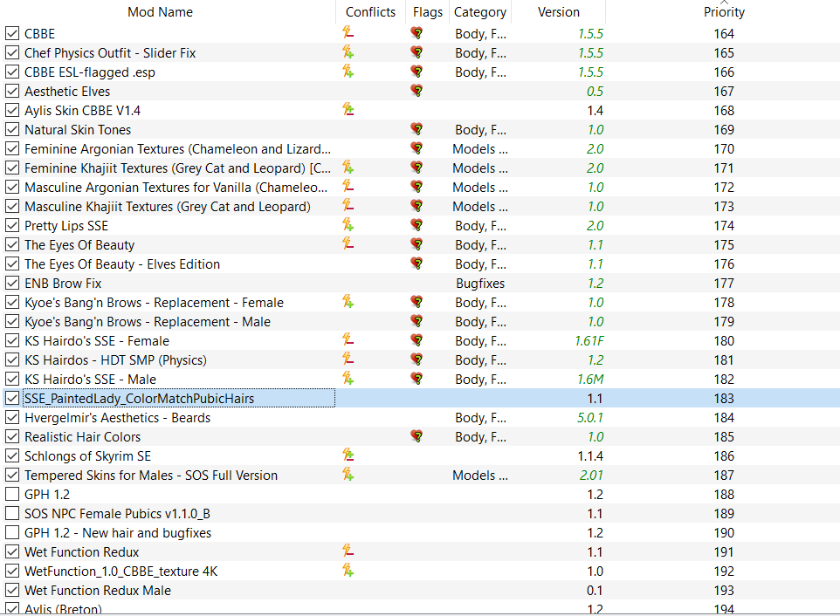
Task: Click heart flag for Kyoe's Brows Male
Action: tap(417, 321)
